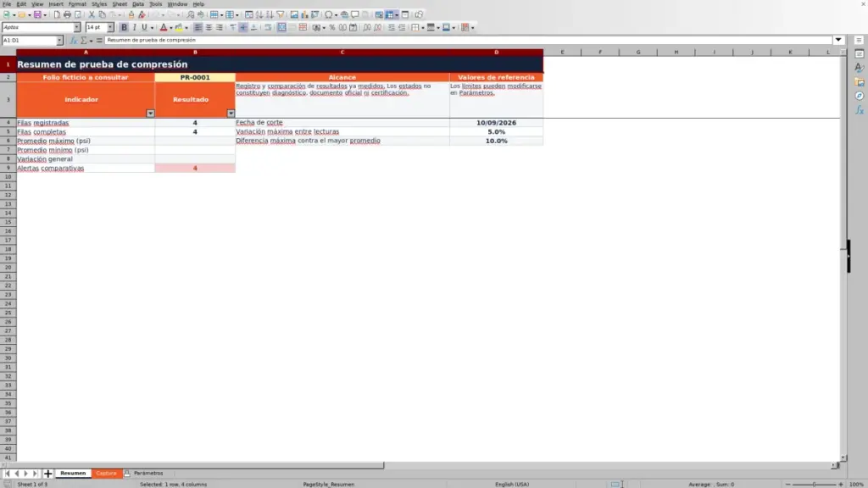Zoom out with the minus button

[x=787, y=484]
